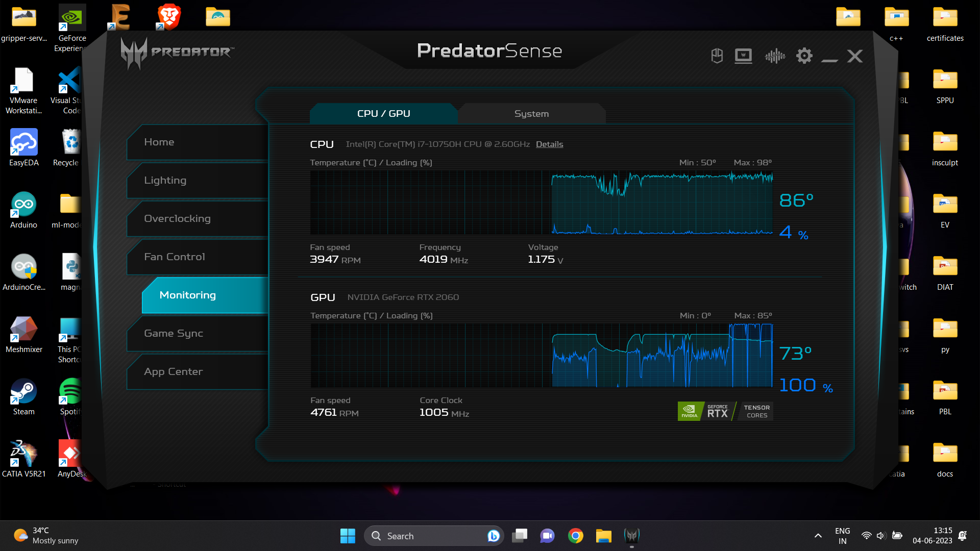
Task: Open the certificates desktop folder
Action: pos(945,23)
